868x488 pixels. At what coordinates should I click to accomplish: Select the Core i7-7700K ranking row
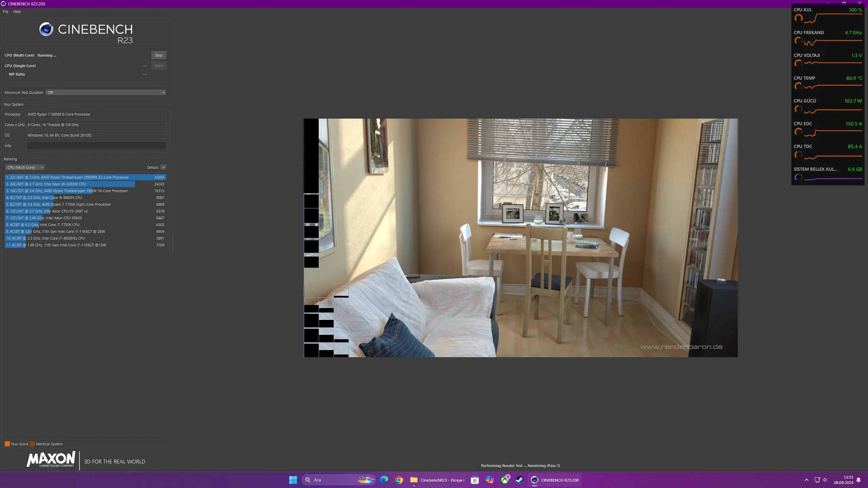pyautogui.click(x=85, y=225)
